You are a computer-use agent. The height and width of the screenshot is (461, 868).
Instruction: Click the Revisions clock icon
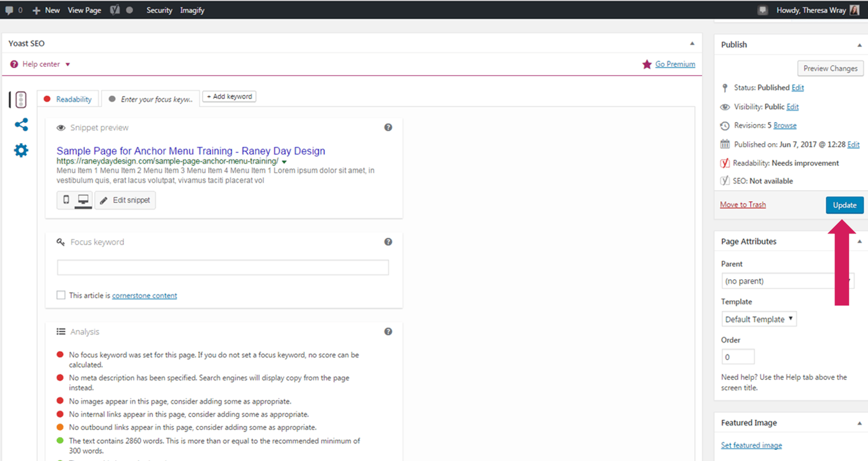725,126
